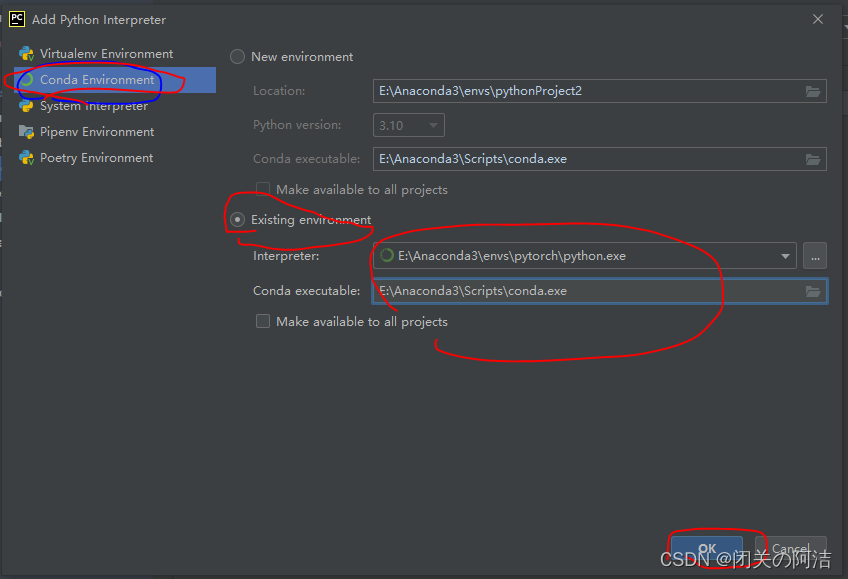848x579 pixels.
Task: Open the Python version 3.10 dropdown
Action: (x=409, y=125)
